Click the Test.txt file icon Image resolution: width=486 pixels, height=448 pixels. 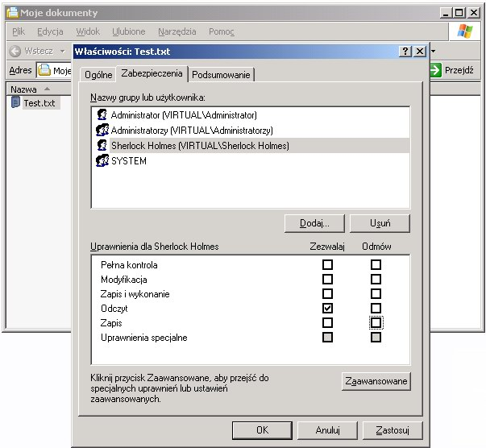[15, 103]
